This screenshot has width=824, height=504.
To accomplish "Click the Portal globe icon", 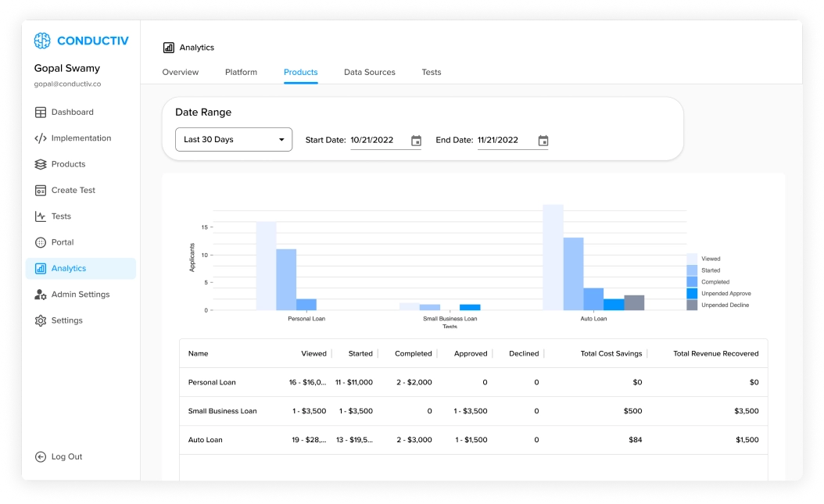I will [x=41, y=242].
